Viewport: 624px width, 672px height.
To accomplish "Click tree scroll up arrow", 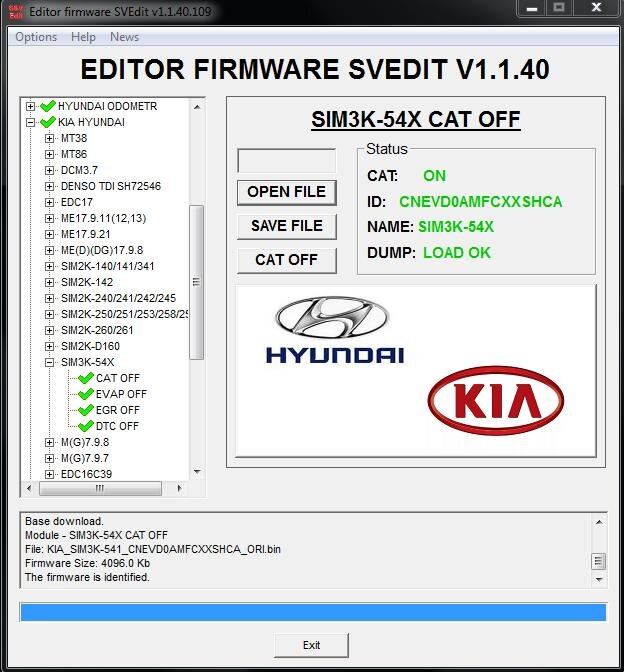I will coord(197,107).
